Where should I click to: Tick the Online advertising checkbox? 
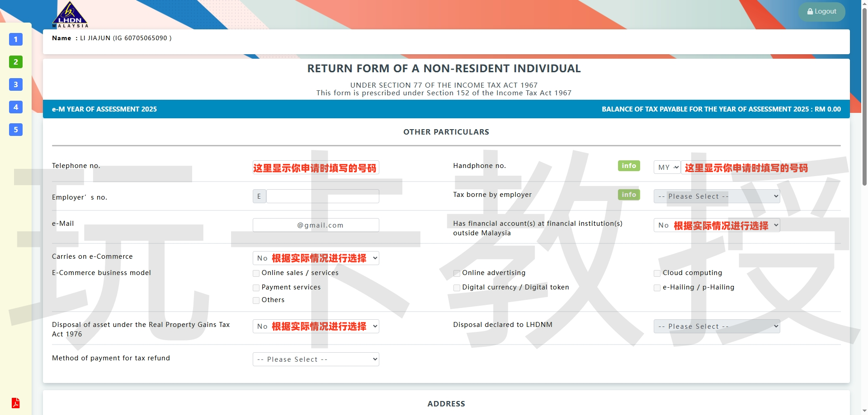(457, 273)
